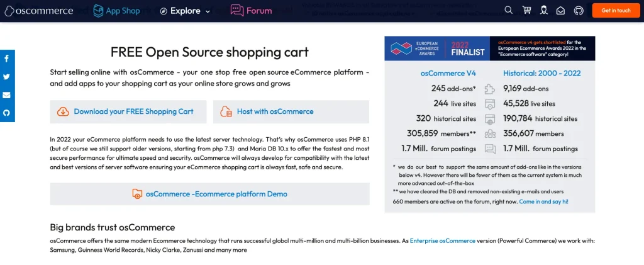Open the GitHub icon in header
This screenshot has width=644, height=265.
[x=579, y=11]
